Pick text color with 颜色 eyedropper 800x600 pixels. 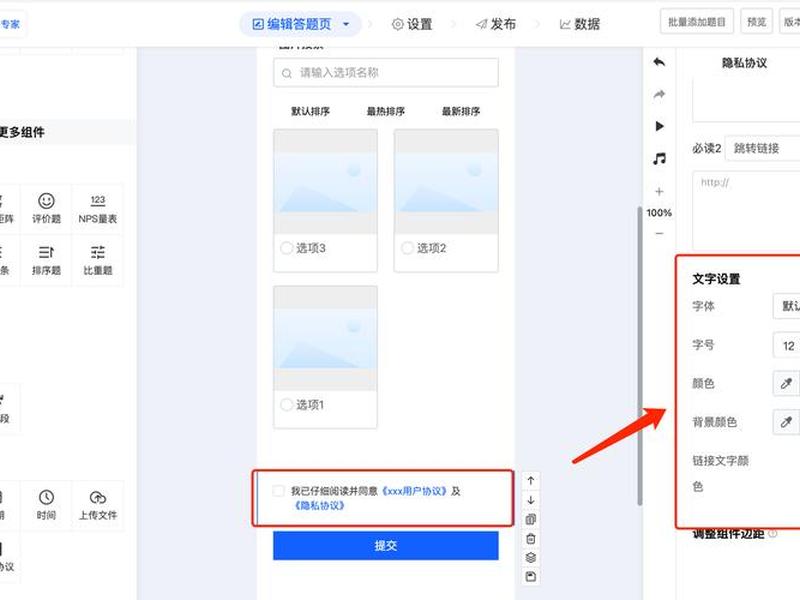pyautogui.click(x=786, y=383)
